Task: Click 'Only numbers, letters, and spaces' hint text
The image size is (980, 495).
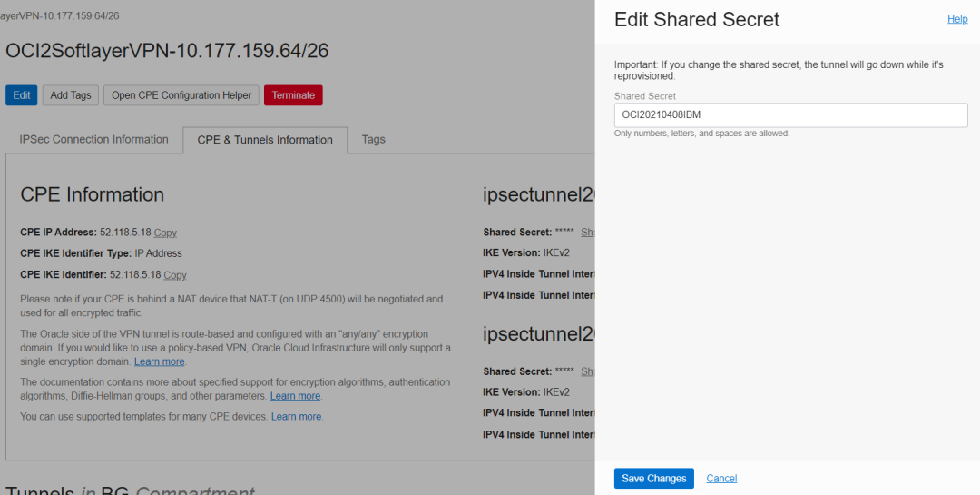Action: [701, 134]
